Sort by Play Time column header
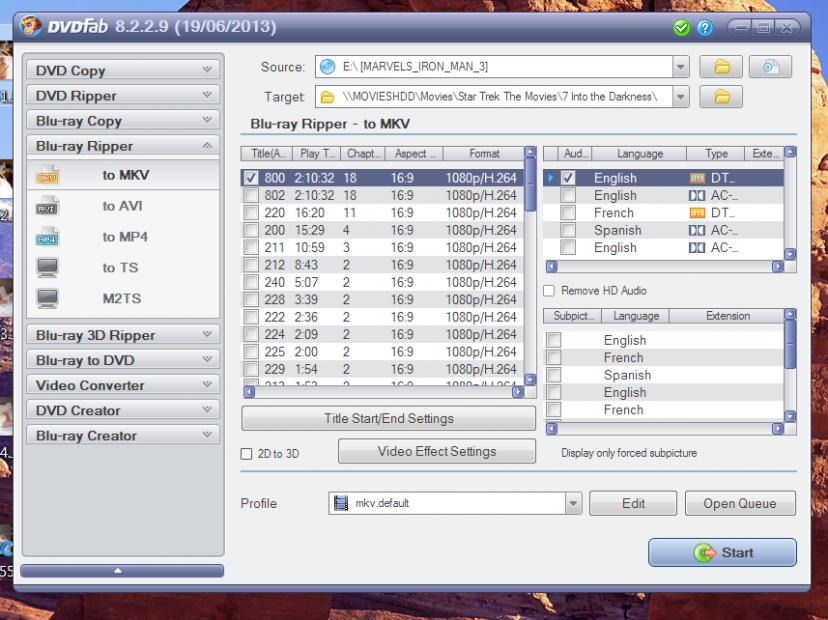The image size is (828, 620). pyautogui.click(x=317, y=154)
